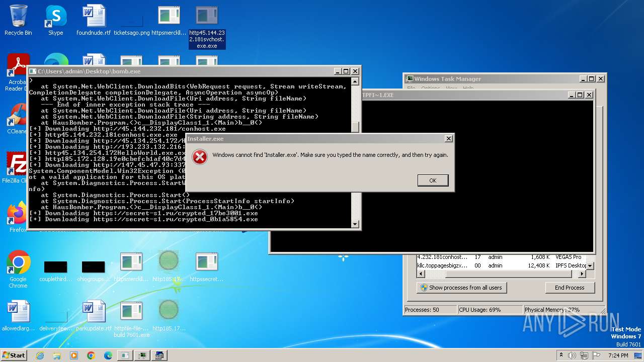The width and height of the screenshot is (644, 362).
Task: Show hidden system tray icons
Action: tap(561, 355)
